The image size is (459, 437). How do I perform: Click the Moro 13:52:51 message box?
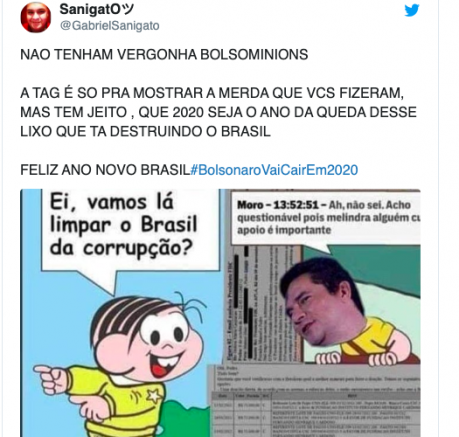click(326, 218)
